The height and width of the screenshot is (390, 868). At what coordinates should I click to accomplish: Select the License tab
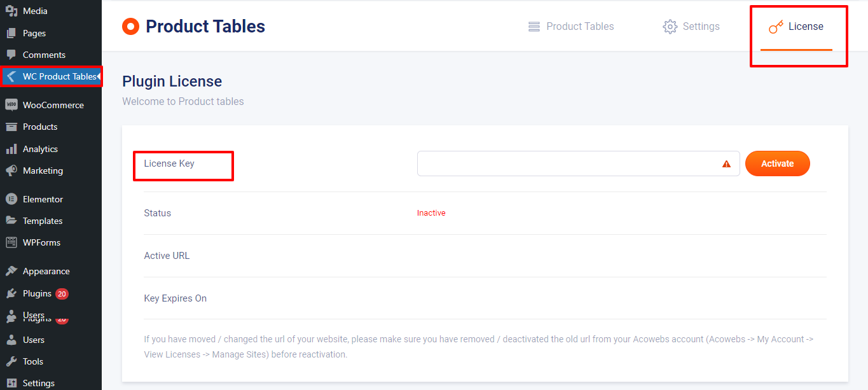(x=796, y=26)
